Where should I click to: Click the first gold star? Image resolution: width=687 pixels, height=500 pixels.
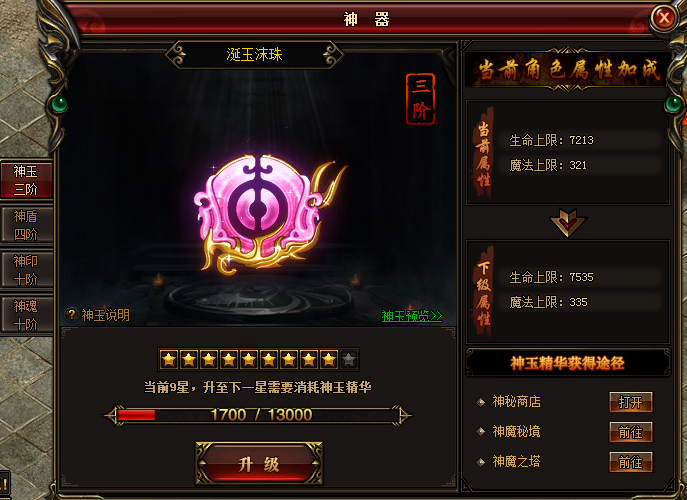[169, 360]
